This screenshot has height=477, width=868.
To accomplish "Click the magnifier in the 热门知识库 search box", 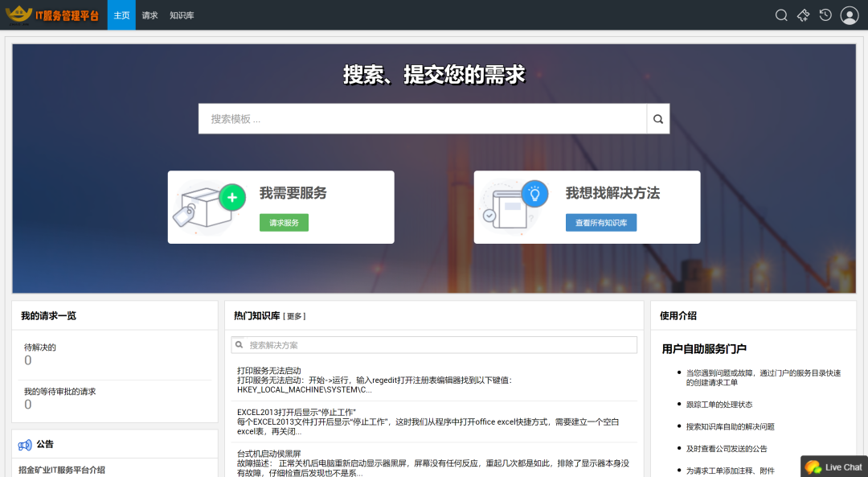I will tap(240, 344).
